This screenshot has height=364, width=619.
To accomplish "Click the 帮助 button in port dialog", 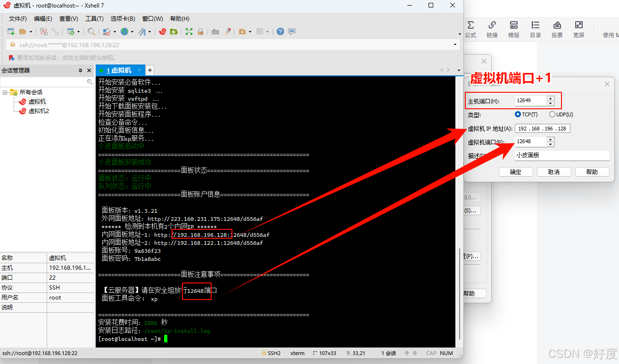I will [x=592, y=172].
